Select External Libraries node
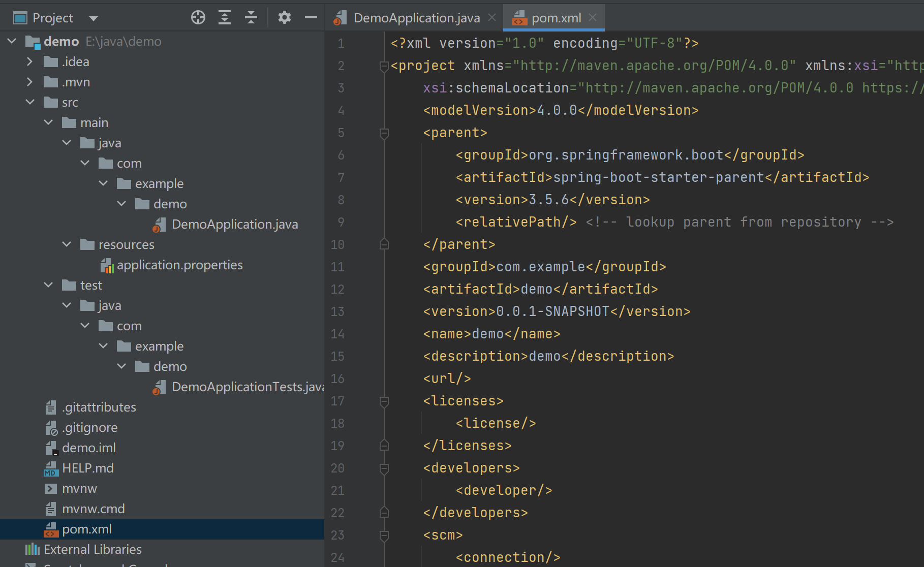 click(x=93, y=549)
